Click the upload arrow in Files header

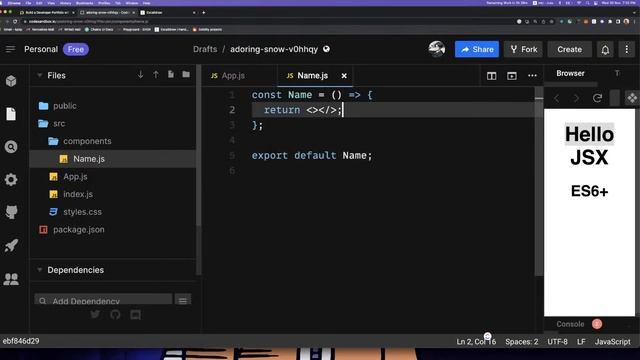pyautogui.click(x=156, y=75)
